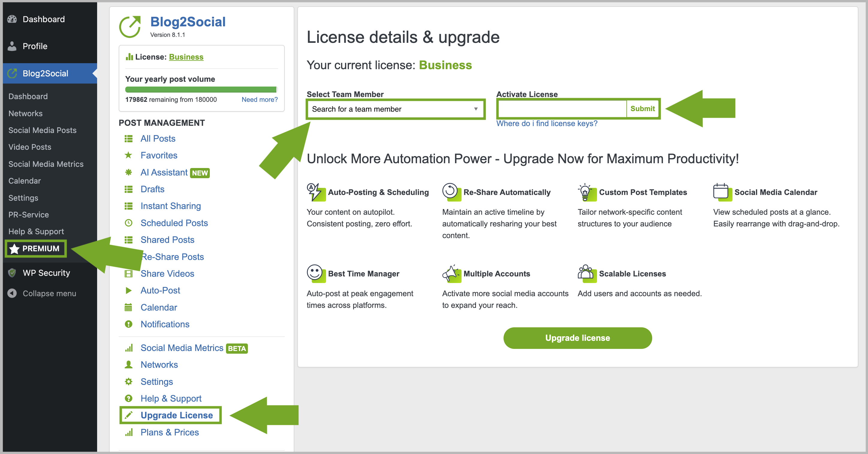Screen dimensions: 868x454
Task: Open the Where do i find license keys link
Action: [x=546, y=124]
